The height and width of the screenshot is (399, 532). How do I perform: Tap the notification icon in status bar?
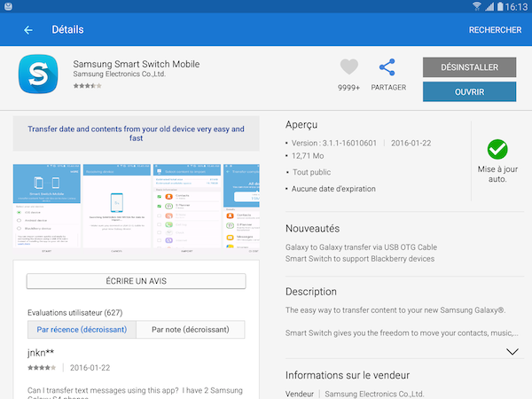click(9, 6)
